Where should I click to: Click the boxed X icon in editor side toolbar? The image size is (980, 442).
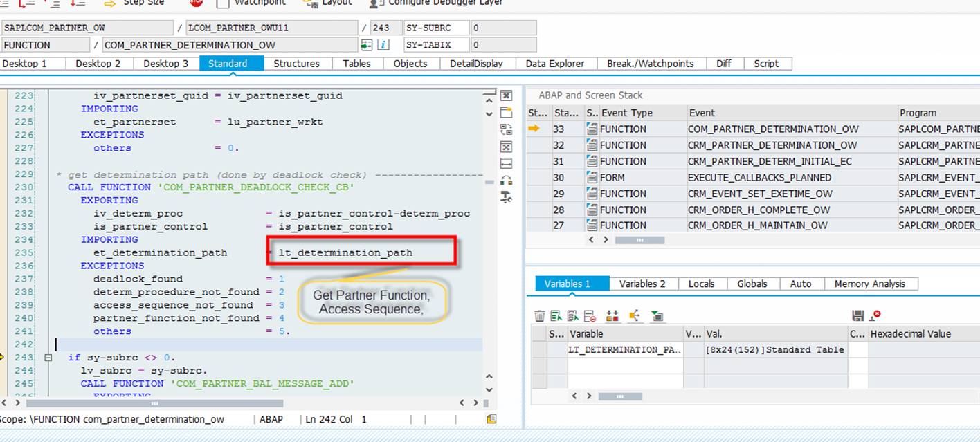pyautogui.click(x=506, y=147)
